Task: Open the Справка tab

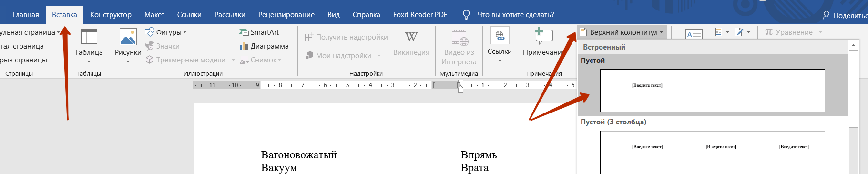Action: [x=366, y=15]
